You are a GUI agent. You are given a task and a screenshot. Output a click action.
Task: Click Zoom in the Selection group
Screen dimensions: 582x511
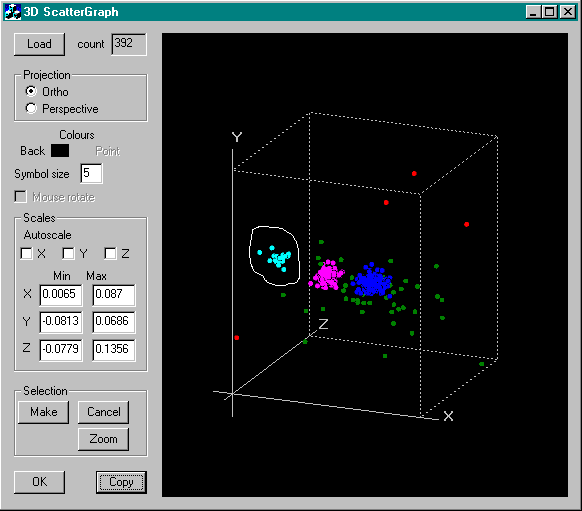tap(104, 439)
